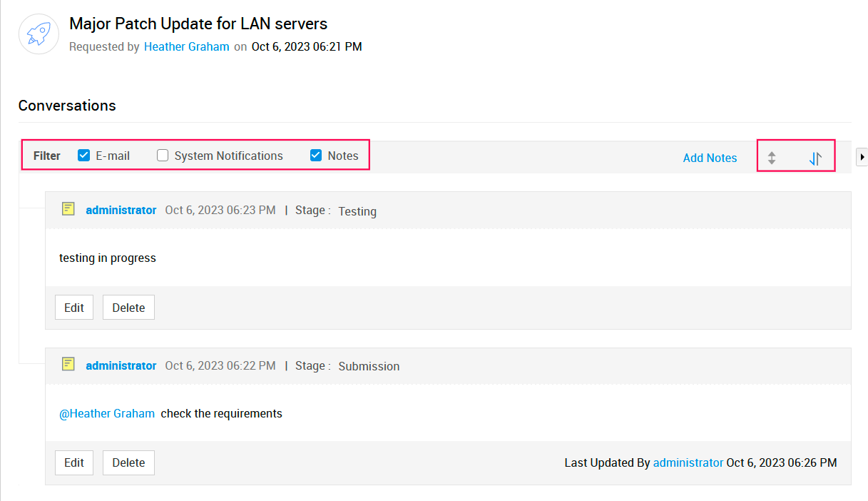Viewport: 868px width, 501px height.
Task: Enable the System Notifications filter
Action: click(x=163, y=156)
